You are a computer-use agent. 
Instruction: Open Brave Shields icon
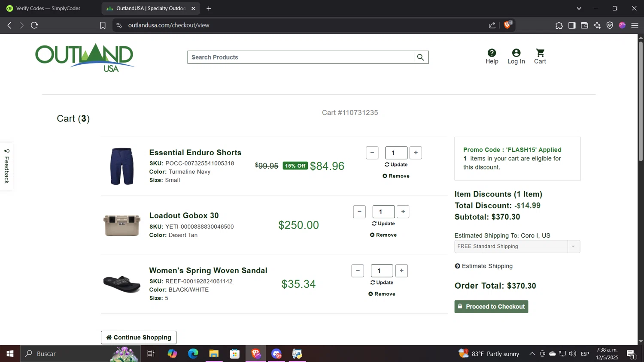[x=507, y=25]
